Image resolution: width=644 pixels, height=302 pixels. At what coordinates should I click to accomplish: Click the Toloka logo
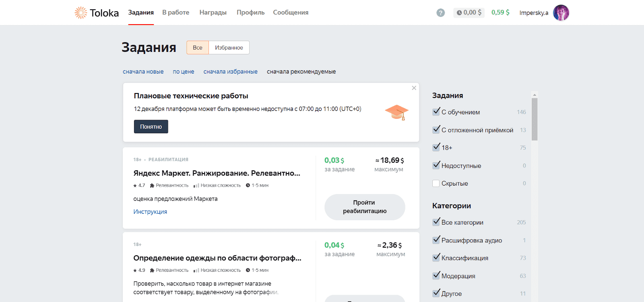point(97,13)
